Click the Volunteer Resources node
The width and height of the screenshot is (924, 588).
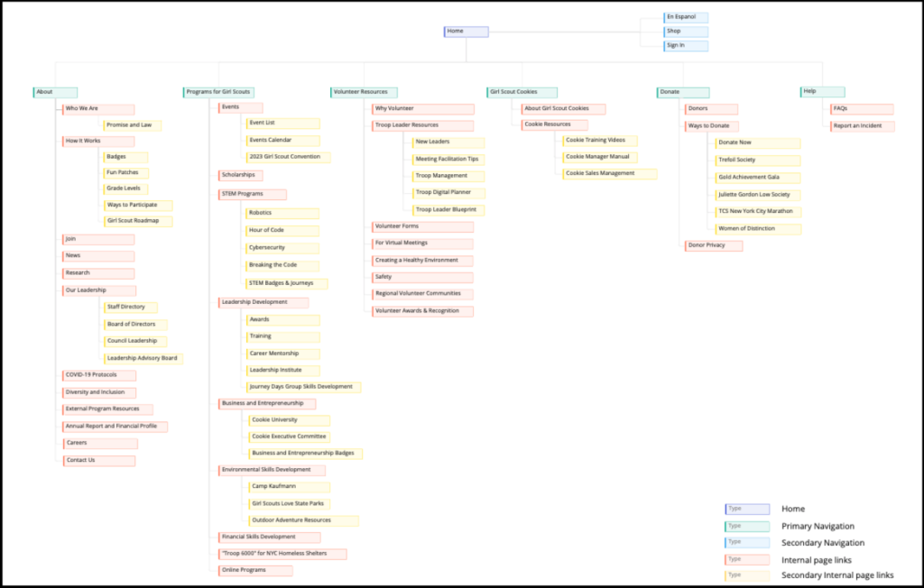tap(365, 93)
